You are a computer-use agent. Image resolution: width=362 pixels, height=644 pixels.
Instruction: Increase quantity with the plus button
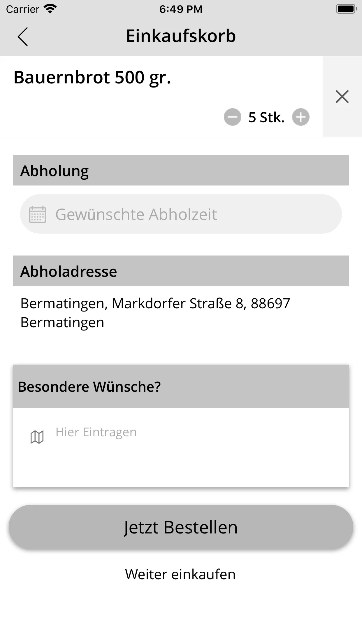[301, 117]
